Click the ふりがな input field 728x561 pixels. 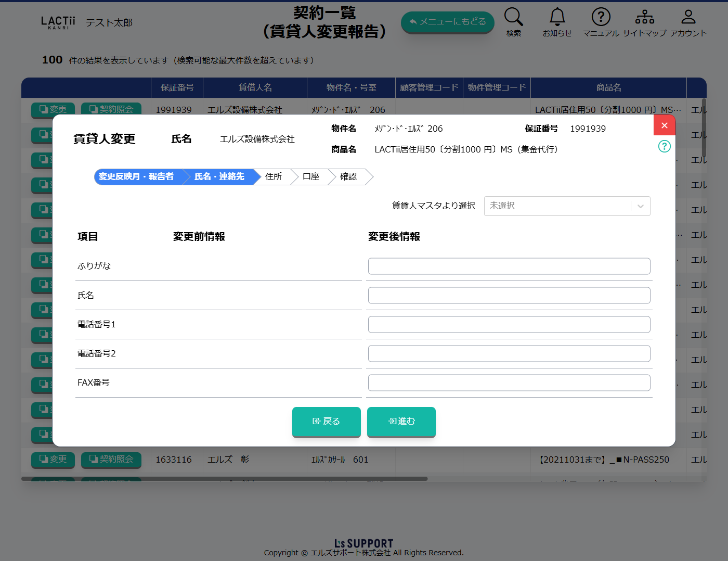(x=509, y=266)
